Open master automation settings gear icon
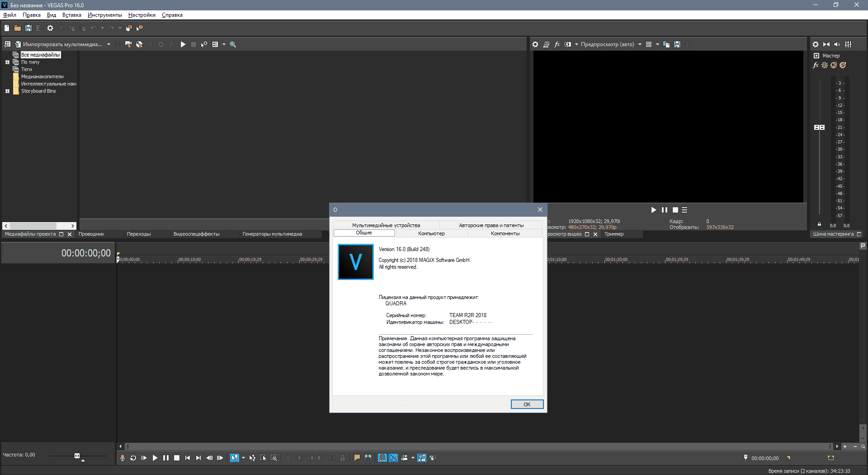The height and width of the screenshot is (475, 868). point(825,65)
